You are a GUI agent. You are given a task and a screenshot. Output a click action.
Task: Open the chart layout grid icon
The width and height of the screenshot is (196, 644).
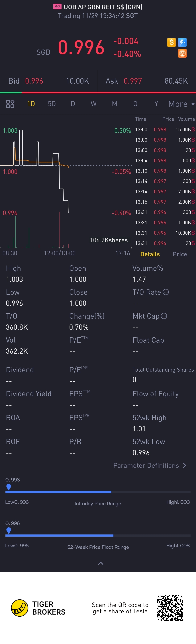10,104
